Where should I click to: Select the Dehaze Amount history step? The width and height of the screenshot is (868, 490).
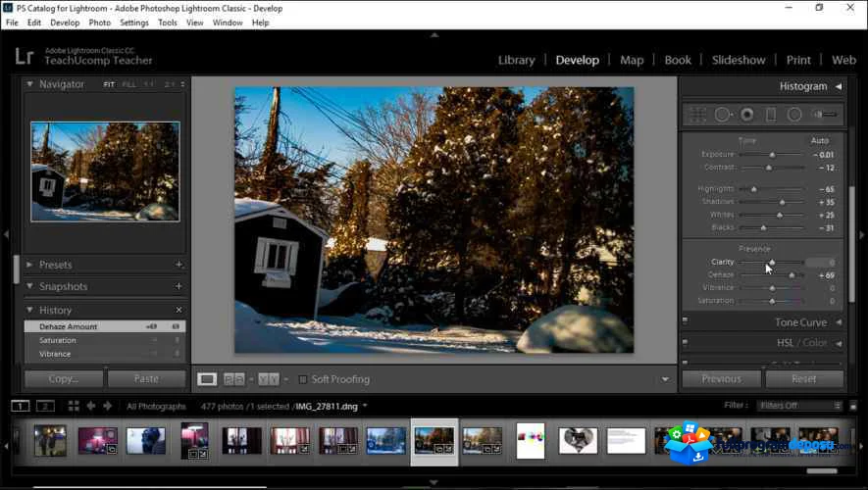105,327
